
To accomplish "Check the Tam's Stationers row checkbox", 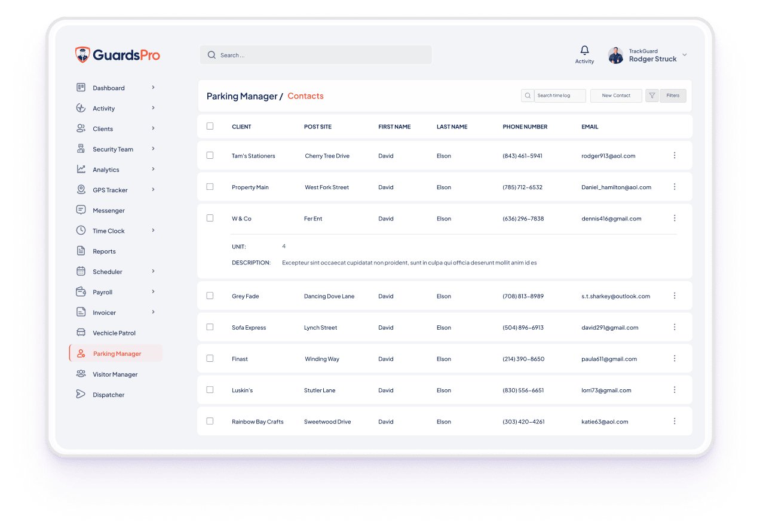I will coord(210,155).
